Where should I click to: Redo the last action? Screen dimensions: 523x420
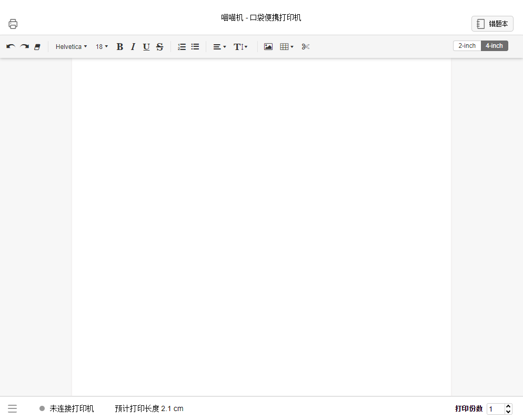pyautogui.click(x=24, y=47)
